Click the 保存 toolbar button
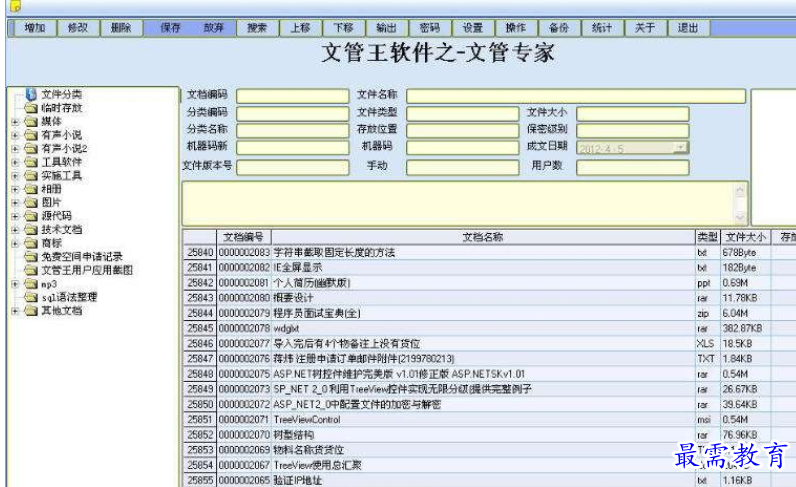The image size is (796, 487). 170,28
